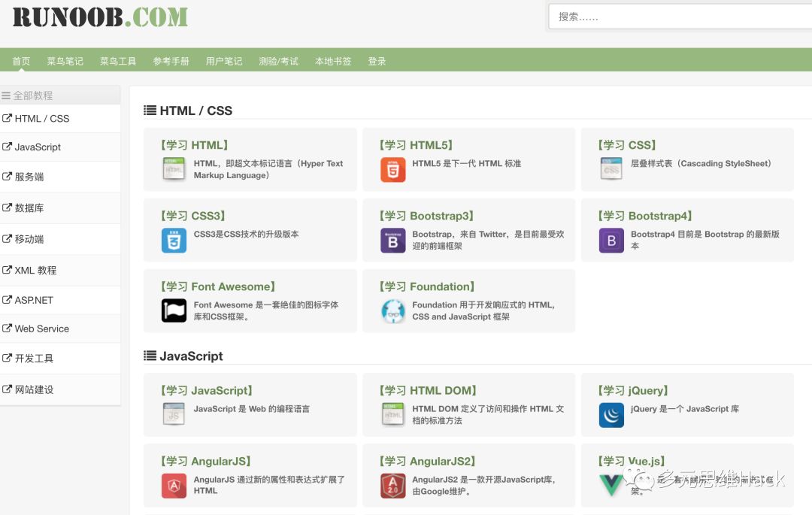Click text 'HTML5 是下一代 HTML 标准'
Image resolution: width=812 pixels, height=515 pixels.
point(467,164)
